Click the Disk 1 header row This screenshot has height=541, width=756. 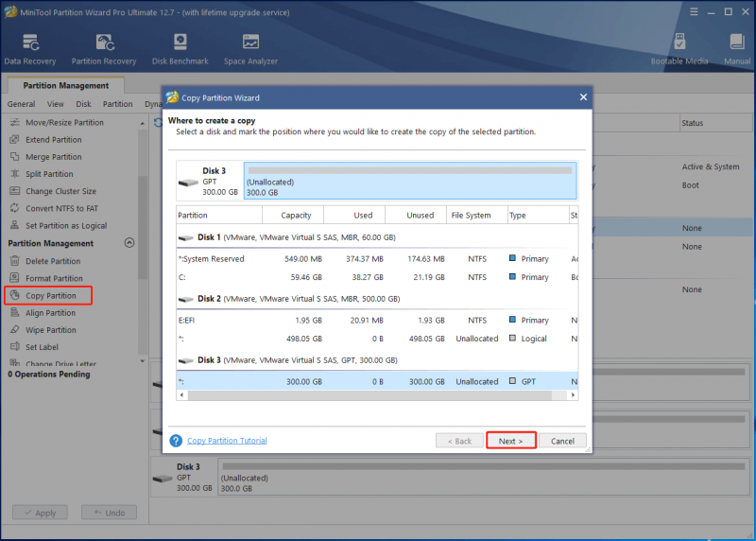[x=377, y=237]
